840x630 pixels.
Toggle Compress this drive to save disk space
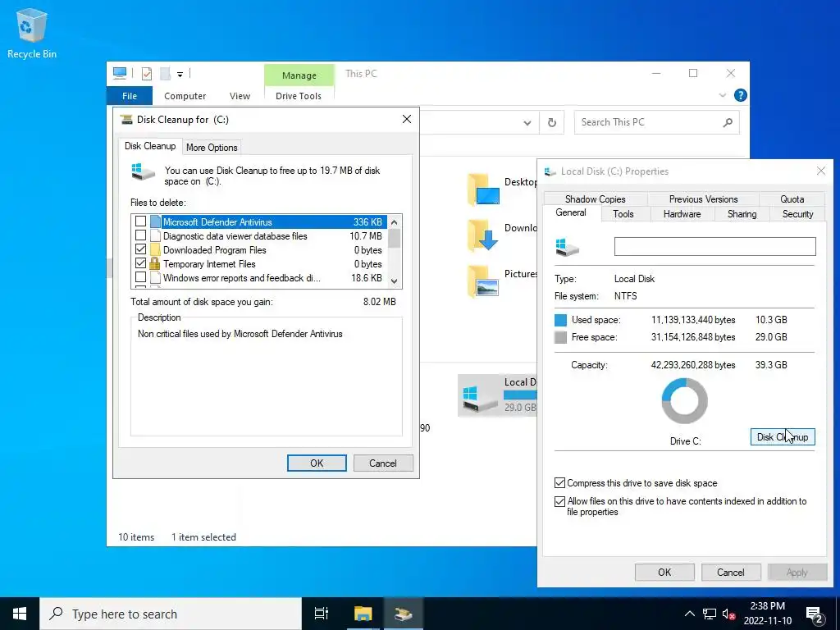coord(559,482)
